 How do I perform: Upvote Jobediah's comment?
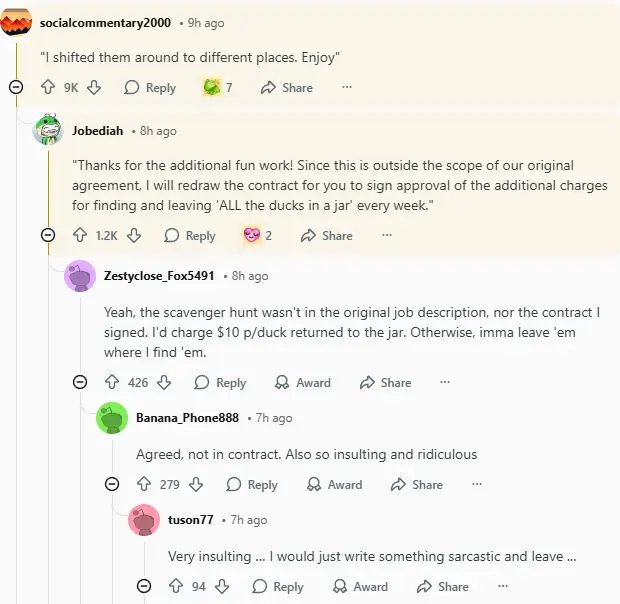click(x=80, y=236)
